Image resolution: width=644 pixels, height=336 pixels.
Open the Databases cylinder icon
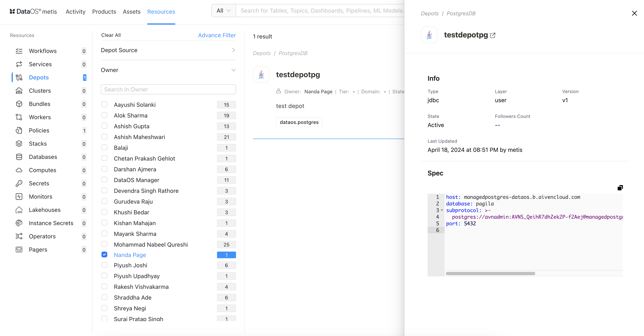pos(19,157)
